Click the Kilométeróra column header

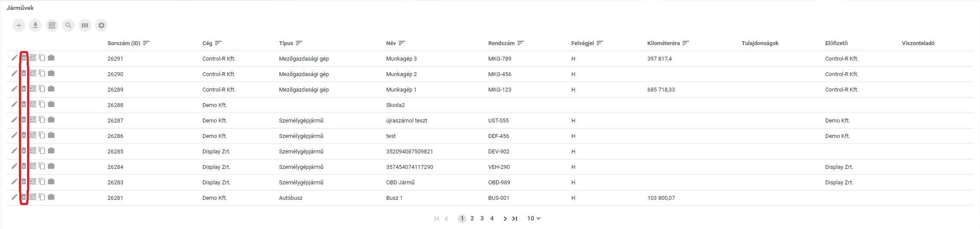663,43
